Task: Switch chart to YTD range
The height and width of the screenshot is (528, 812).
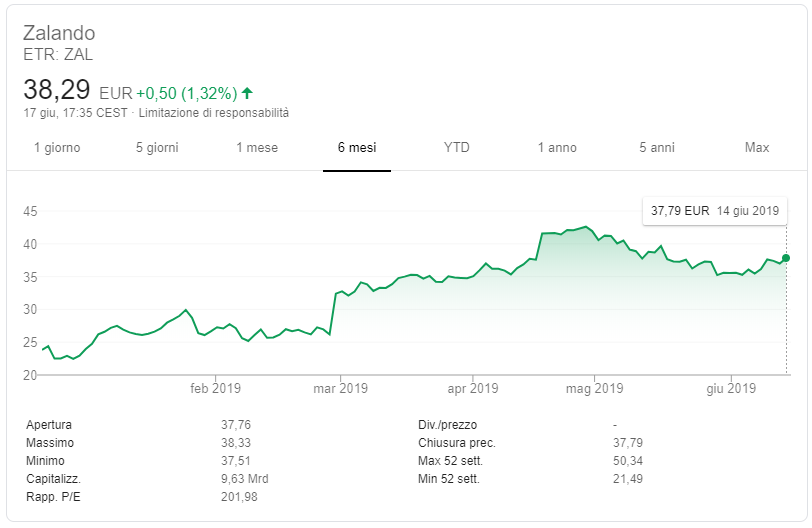Action: click(x=457, y=148)
